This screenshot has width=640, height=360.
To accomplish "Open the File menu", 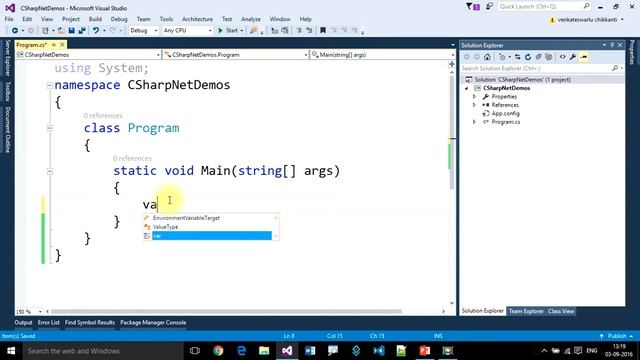I will [x=9, y=19].
